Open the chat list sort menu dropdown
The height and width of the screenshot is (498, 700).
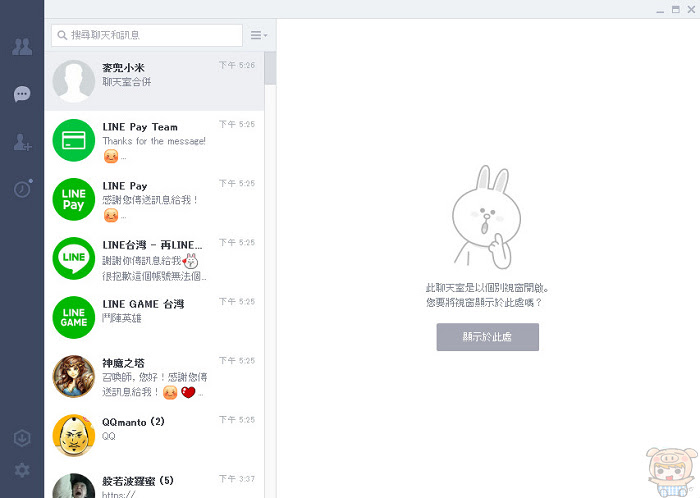coord(258,35)
